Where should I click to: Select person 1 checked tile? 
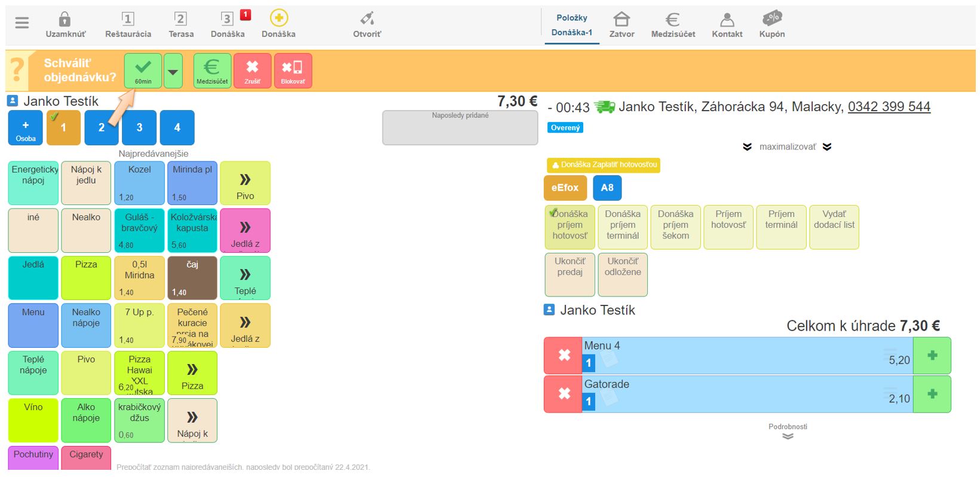63,127
